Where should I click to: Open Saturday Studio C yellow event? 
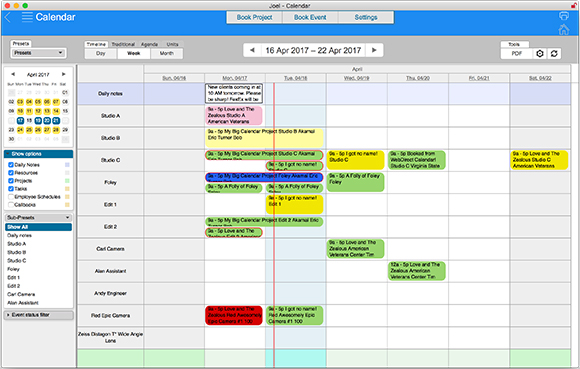(x=539, y=160)
